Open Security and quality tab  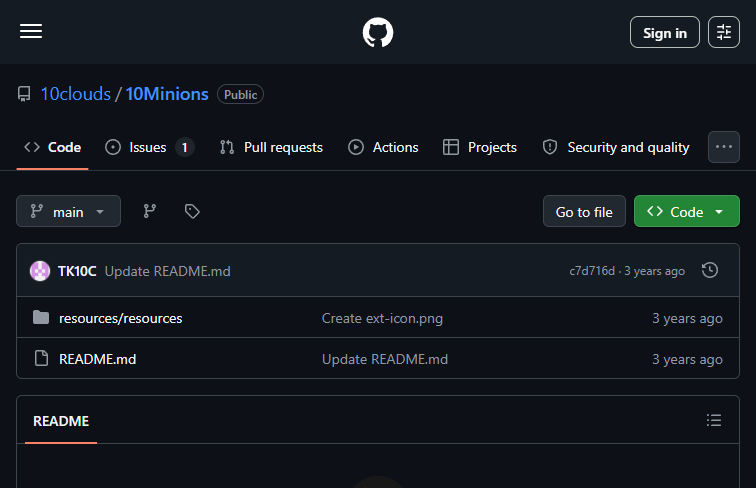(x=616, y=147)
